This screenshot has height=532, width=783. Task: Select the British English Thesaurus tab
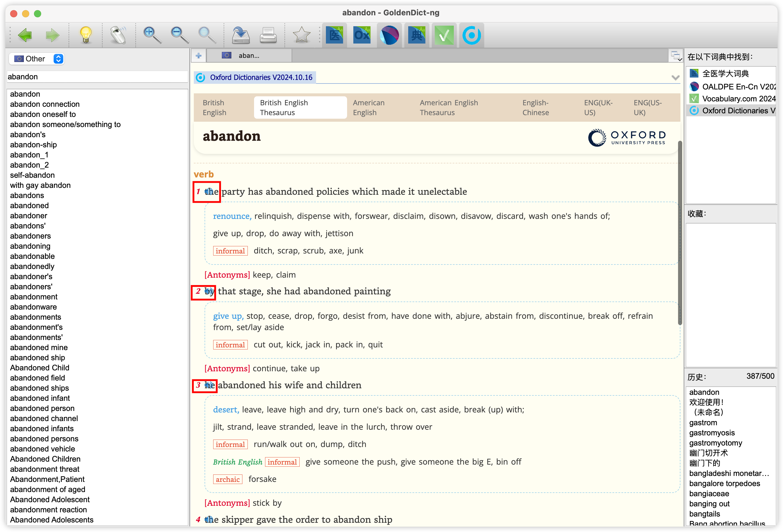[300, 107]
